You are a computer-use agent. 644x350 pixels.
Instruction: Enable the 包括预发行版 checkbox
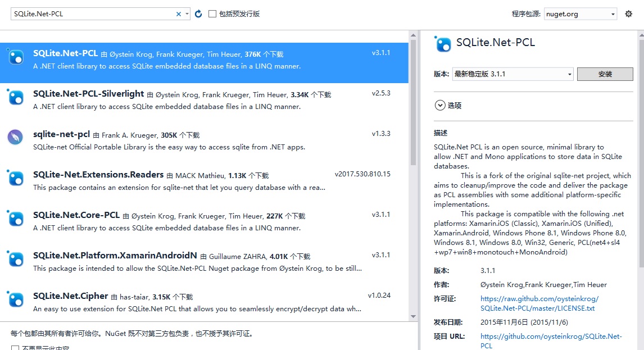pyautogui.click(x=212, y=14)
